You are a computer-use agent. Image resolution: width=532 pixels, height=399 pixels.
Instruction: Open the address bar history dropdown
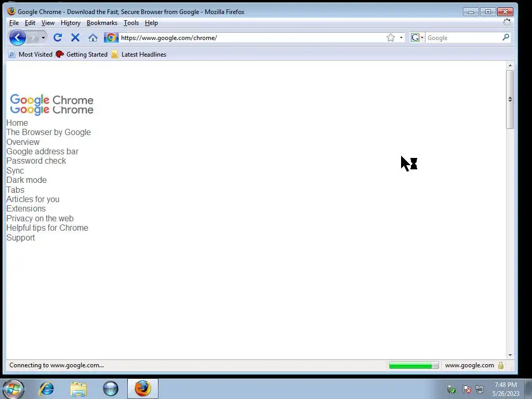401,37
